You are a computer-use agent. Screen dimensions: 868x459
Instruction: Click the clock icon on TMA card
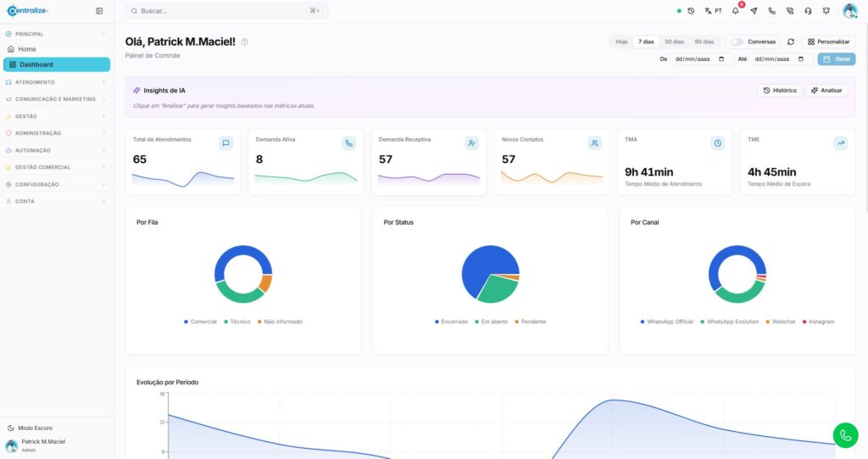click(717, 143)
